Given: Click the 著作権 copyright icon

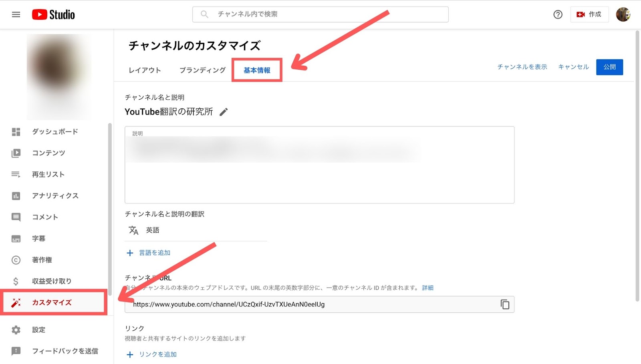Looking at the screenshot, I should pyautogui.click(x=16, y=260).
